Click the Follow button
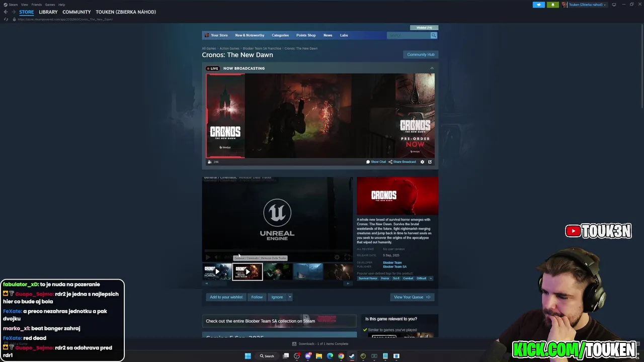Viewport: 644px width, 362px height. pos(257,297)
